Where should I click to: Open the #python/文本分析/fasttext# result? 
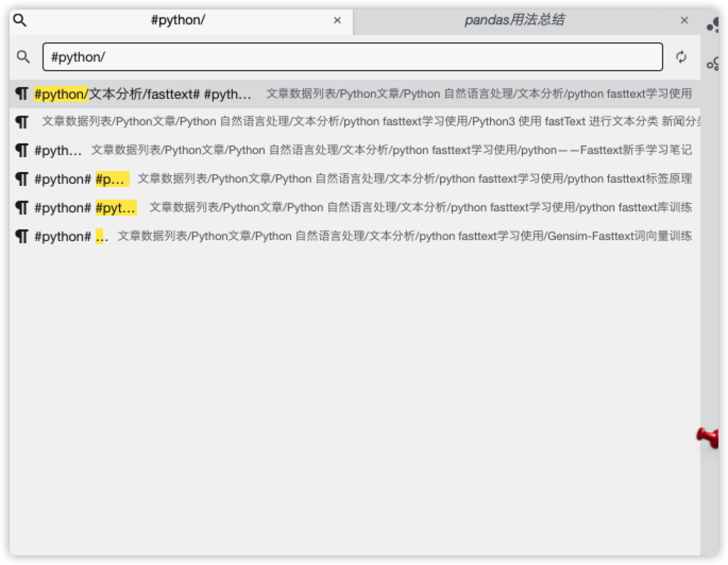(x=354, y=94)
